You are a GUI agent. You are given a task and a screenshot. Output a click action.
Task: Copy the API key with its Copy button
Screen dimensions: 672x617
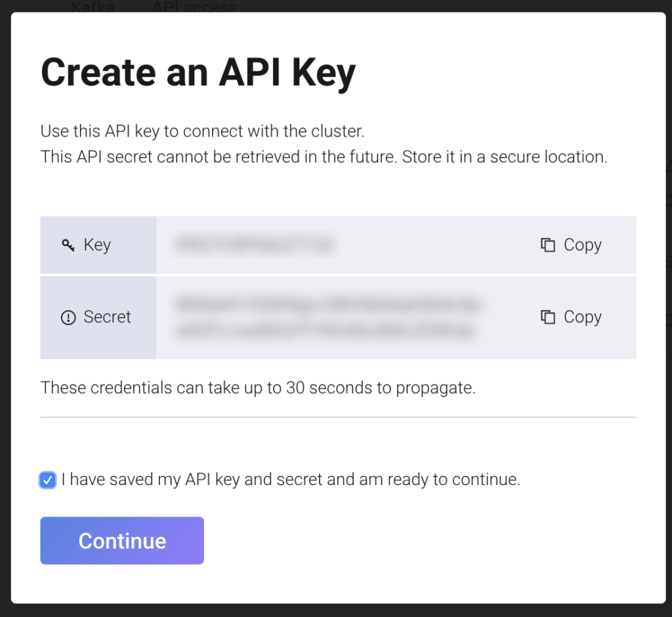pyautogui.click(x=572, y=244)
